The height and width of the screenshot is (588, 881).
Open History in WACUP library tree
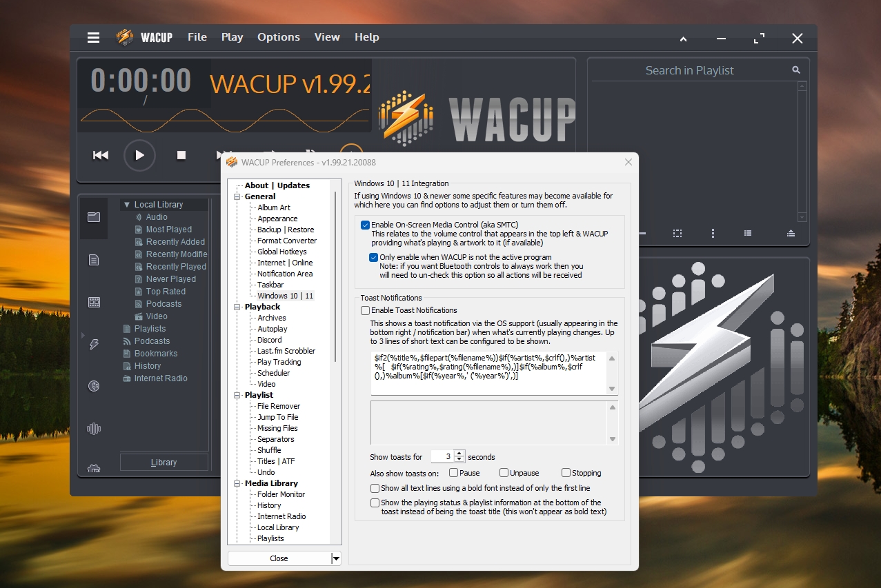[x=148, y=366]
